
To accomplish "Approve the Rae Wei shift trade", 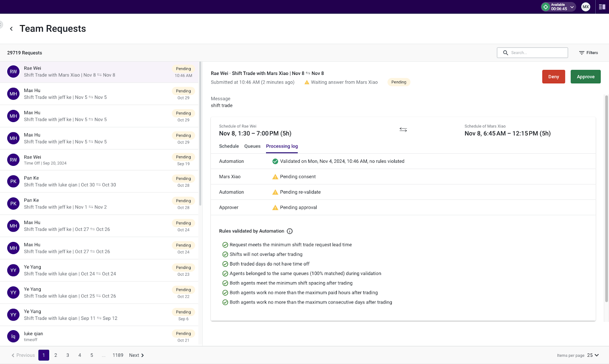I will click(585, 77).
